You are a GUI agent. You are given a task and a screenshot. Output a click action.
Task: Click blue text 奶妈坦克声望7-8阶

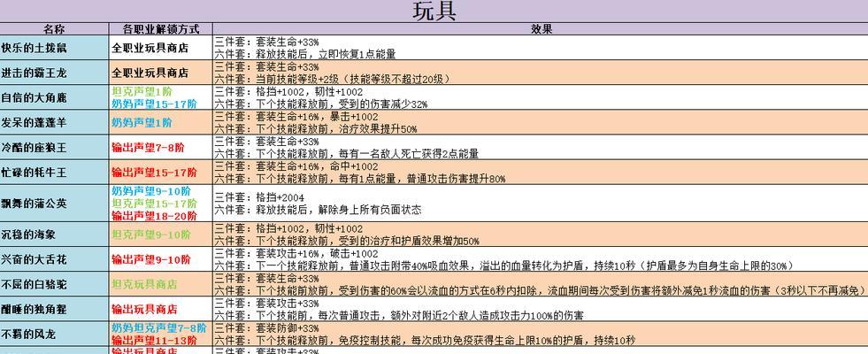[159, 328]
